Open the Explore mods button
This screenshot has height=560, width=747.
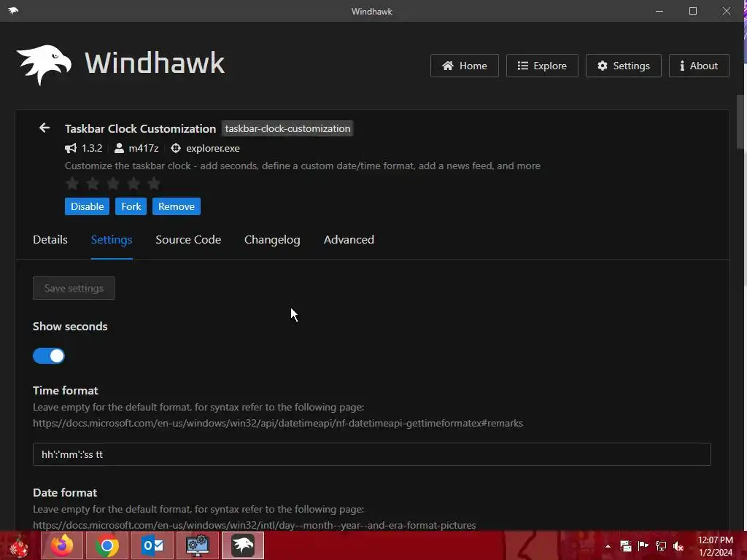[x=542, y=66]
